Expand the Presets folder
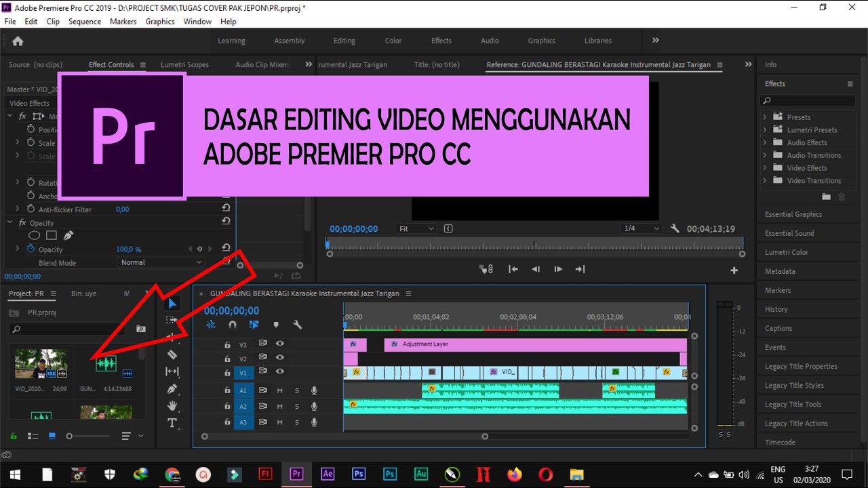 tap(765, 117)
